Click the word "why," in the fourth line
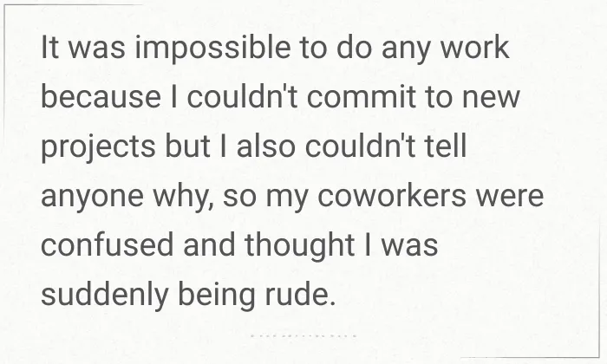 tap(183, 197)
